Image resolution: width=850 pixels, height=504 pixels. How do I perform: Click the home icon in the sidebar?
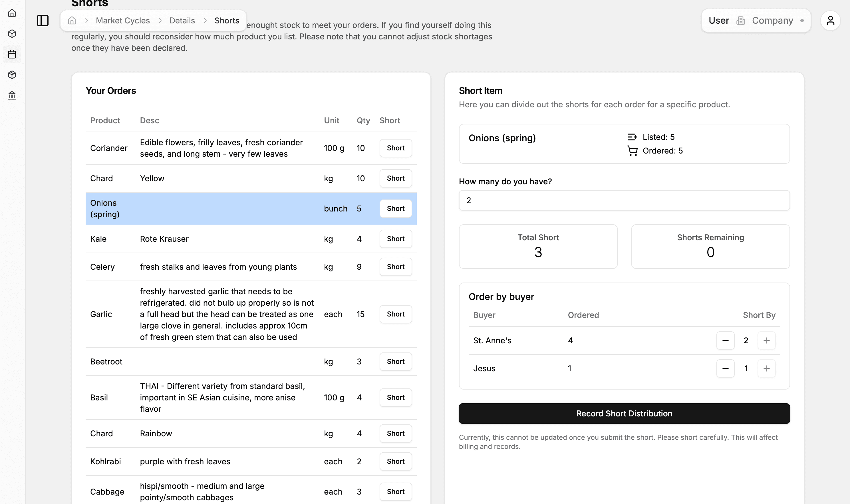click(12, 13)
